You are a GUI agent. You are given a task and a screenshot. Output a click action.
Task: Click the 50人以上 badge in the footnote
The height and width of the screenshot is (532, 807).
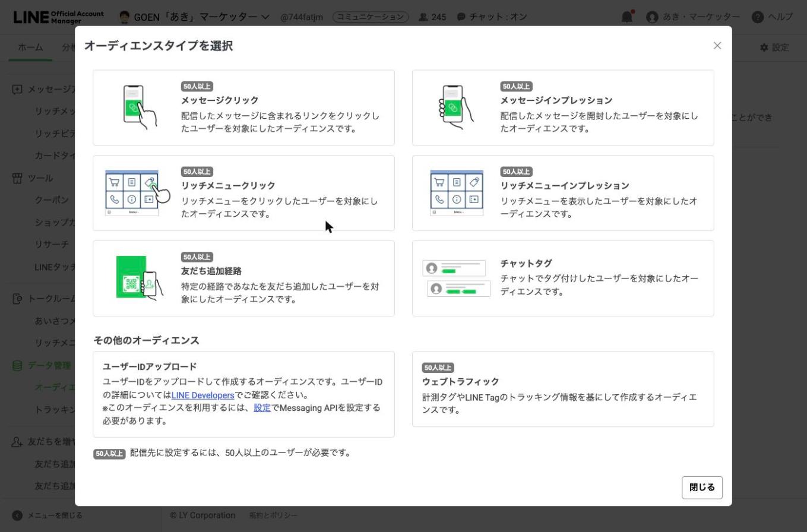tap(109, 454)
